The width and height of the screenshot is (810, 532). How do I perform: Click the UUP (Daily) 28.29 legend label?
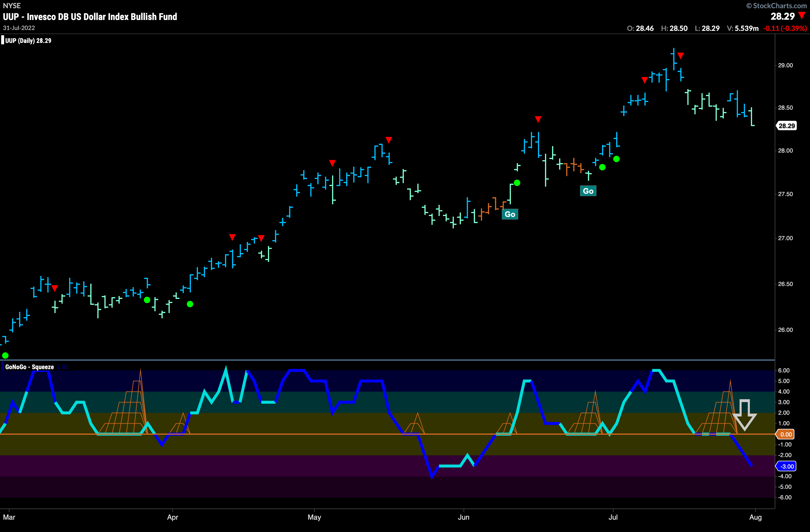pyautogui.click(x=28, y=41)
